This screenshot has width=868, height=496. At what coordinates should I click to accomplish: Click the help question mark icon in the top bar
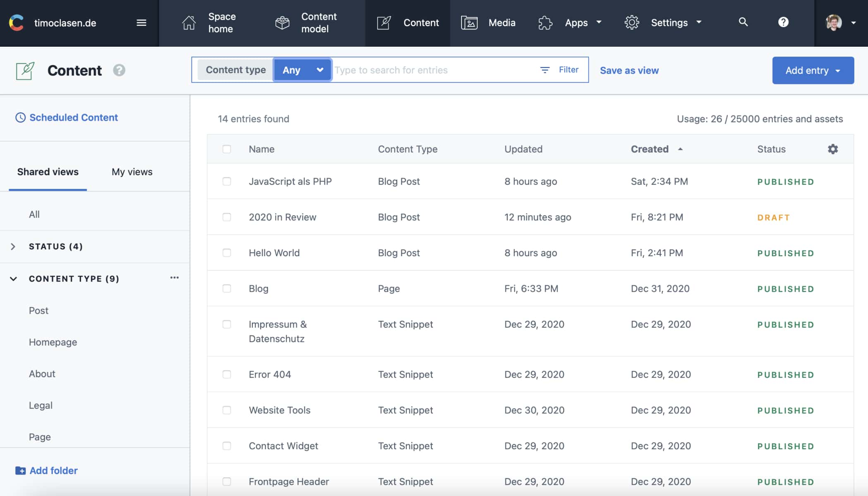pyautogui.click(x=783, y=22)
